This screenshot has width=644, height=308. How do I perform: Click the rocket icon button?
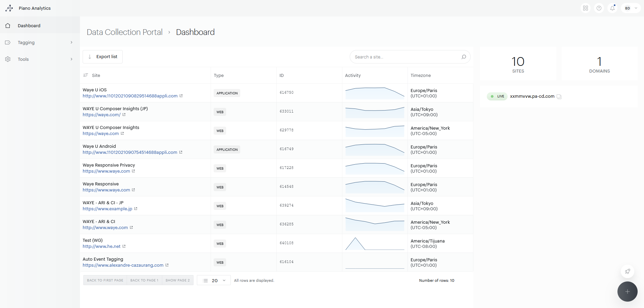(627, 271)
